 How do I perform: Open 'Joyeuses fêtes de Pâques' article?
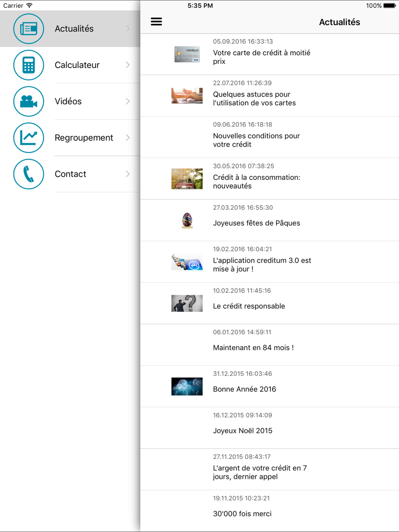coord(257,223)
